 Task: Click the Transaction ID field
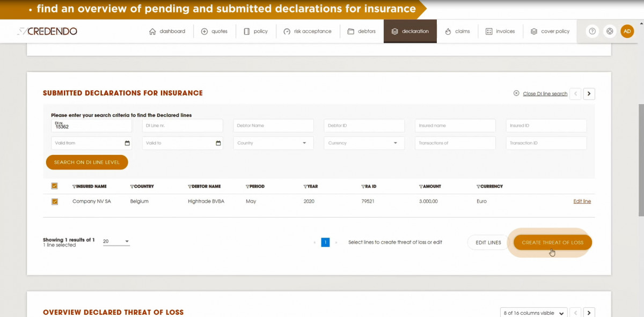[x=546, y=143]
